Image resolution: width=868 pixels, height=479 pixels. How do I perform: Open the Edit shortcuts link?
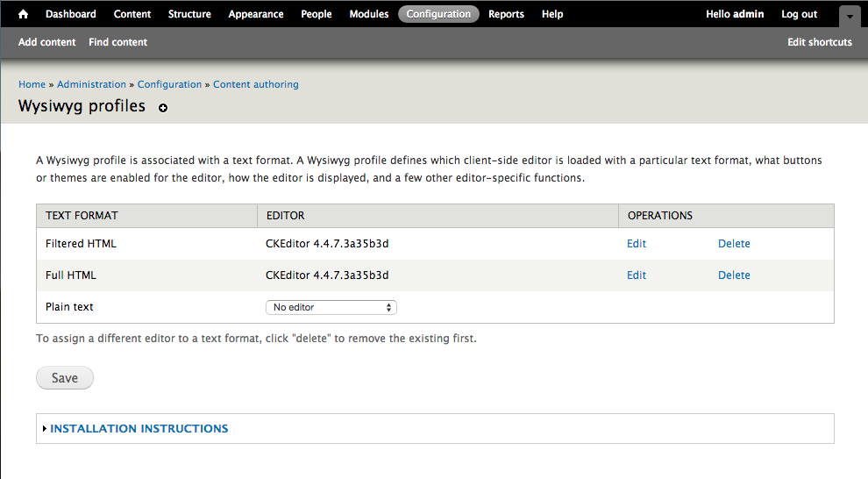819,42
